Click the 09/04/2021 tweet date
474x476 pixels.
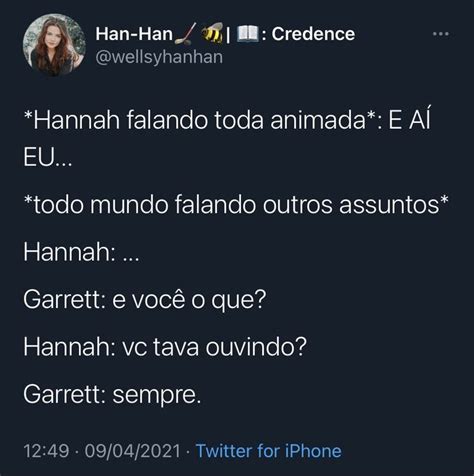tap(132, 451)
